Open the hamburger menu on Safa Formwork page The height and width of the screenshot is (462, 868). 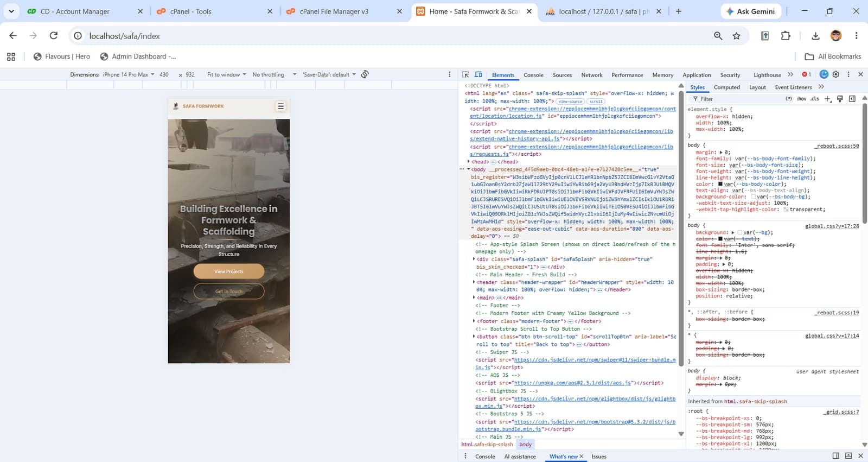[280, 106]
